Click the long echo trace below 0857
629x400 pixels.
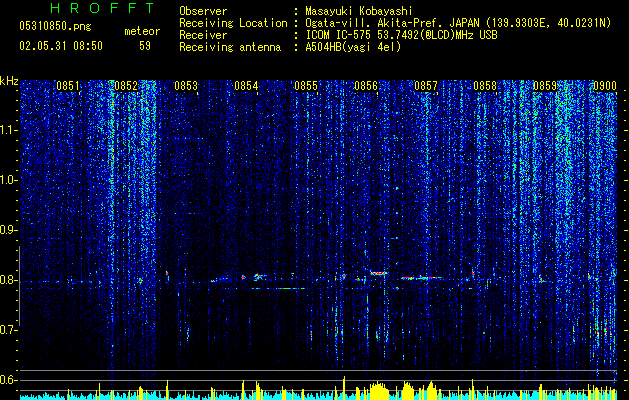tap(421, 277)
